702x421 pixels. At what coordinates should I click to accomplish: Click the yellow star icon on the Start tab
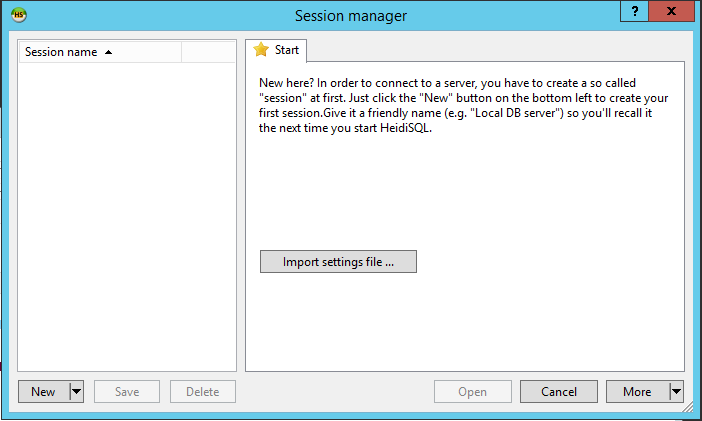[261, 49]
